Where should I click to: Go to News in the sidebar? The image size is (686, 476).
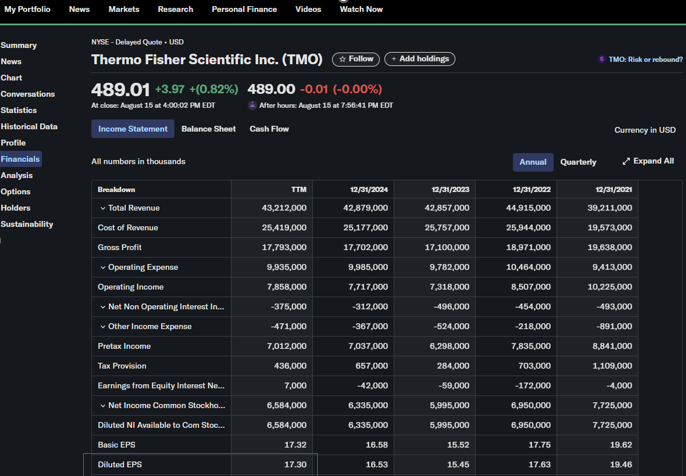click(x=11, y=62)
